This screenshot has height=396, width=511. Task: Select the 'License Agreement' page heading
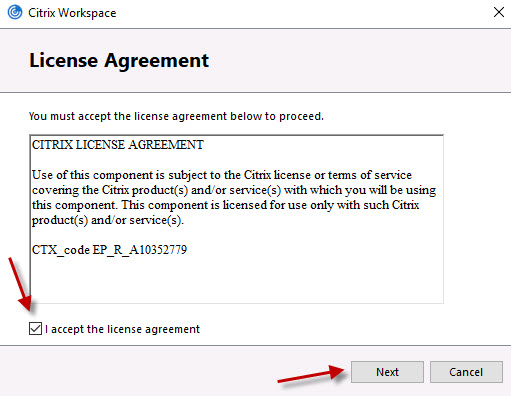(119, 61)
